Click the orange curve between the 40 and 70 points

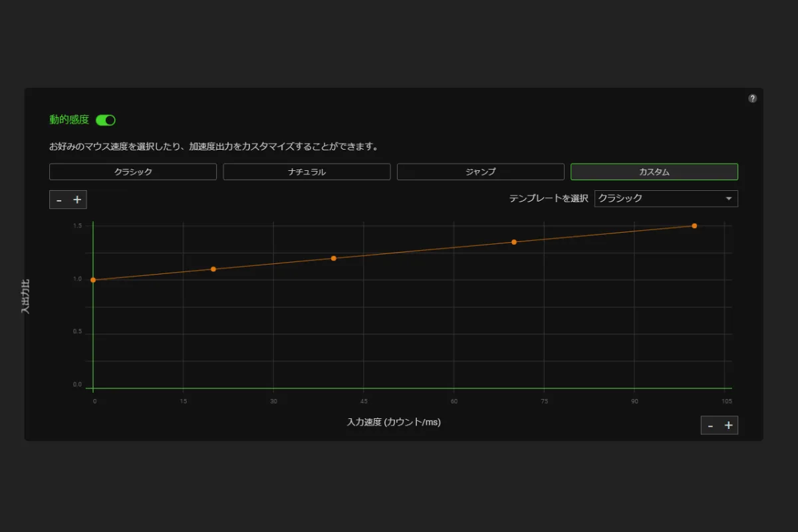point(424,250)
